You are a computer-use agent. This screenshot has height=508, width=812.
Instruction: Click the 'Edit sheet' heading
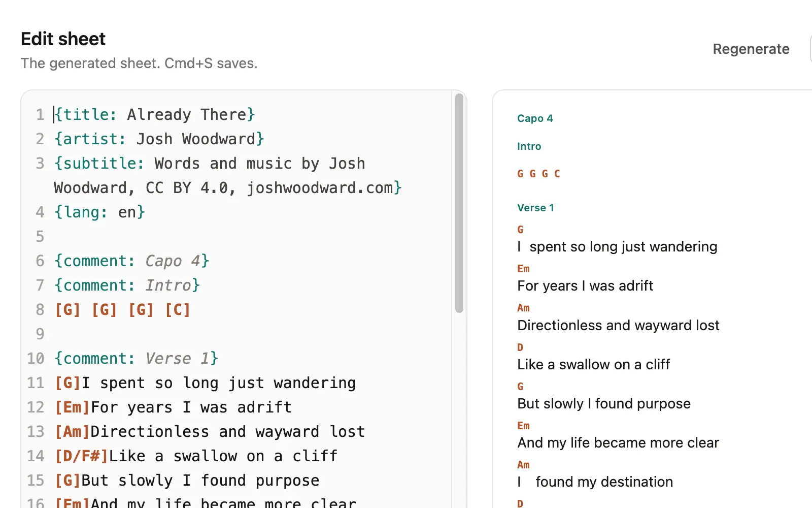click(x=63, y=39)
